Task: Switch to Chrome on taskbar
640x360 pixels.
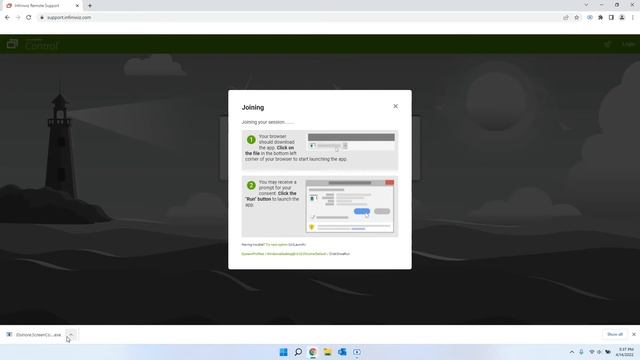Action: (x=313, y=352)
